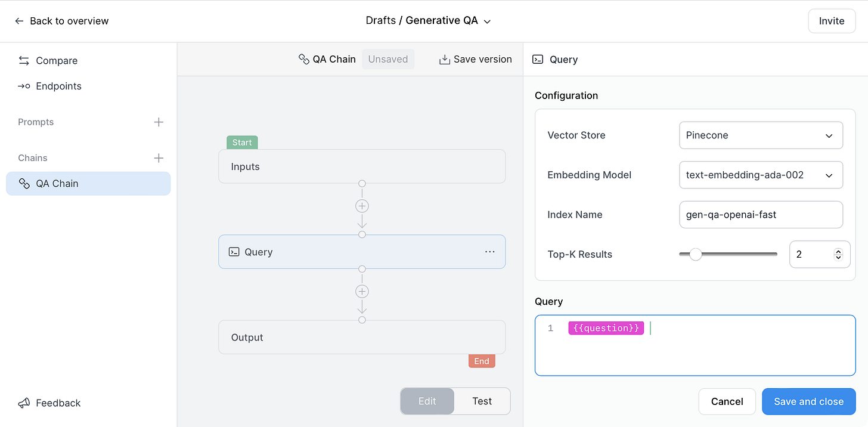Image resolution: width=868 pixels, height=427 pixels.
Task: Click the Top-K number stepper
Action: 838,254
